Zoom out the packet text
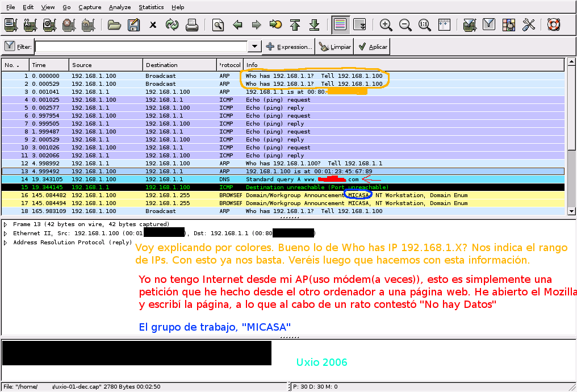This screenshot has width=577, height=392. click(405, 25)
